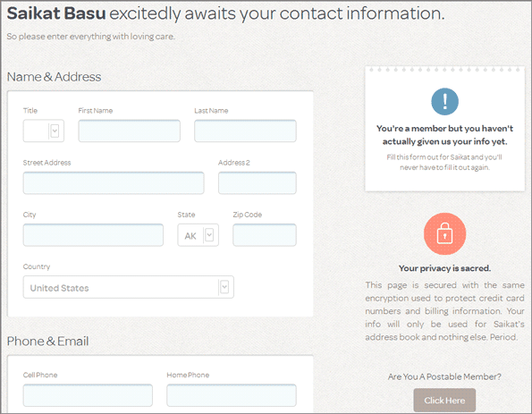Click the State dropdown arrow icon

pos(209,235)
